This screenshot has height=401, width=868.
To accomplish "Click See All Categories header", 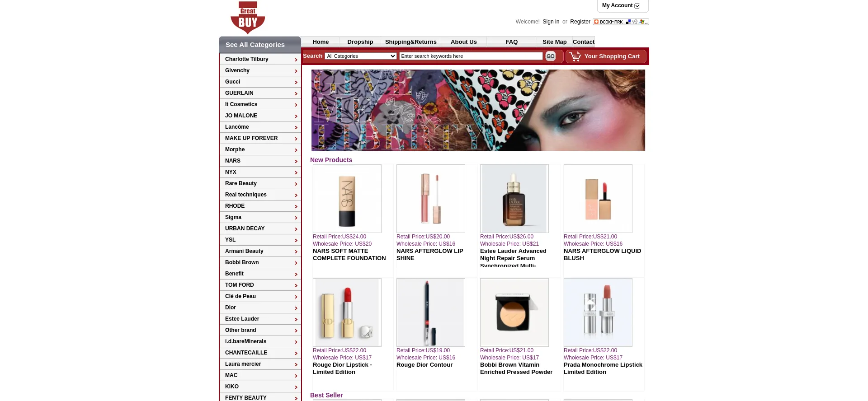I will 260,45.
